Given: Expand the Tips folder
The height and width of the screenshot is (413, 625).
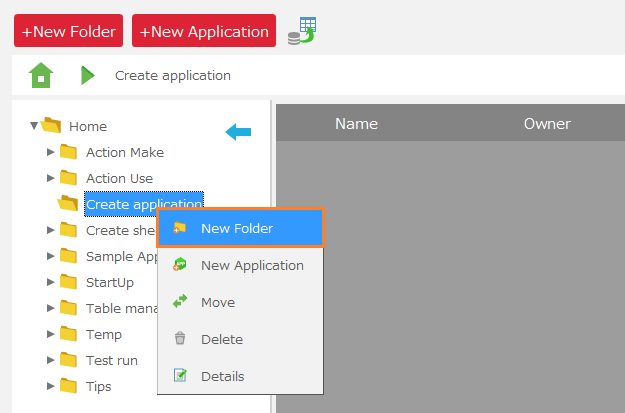Looking at the screenshot, I should (x=51, y=386).
